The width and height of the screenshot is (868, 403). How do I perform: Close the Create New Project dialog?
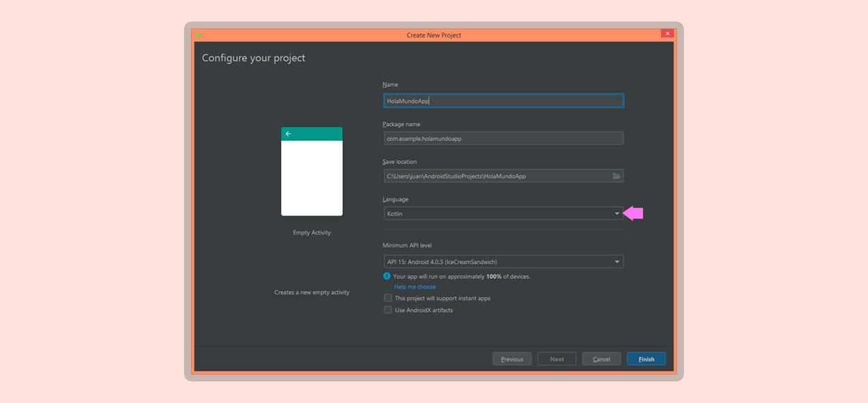667,34
